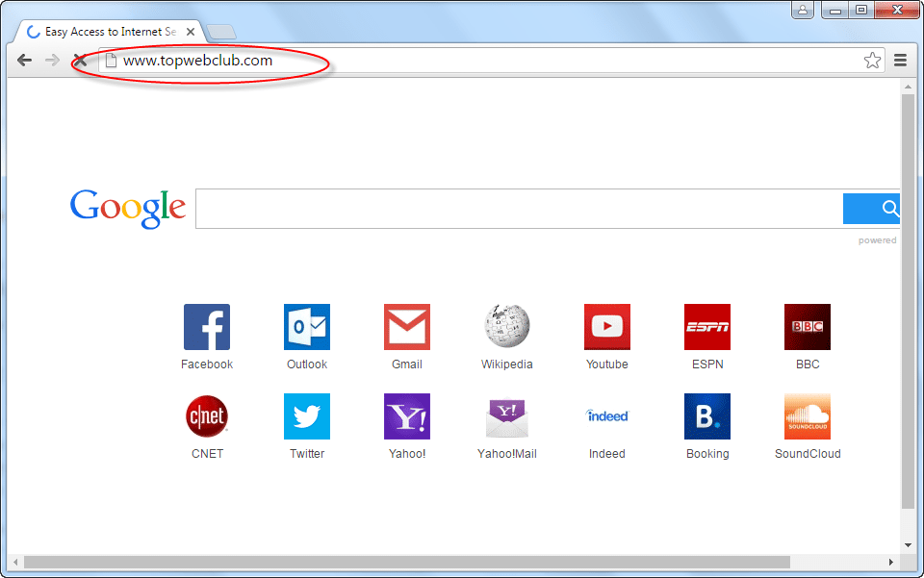Click the horizontal scrollbar thumb
The height and width of the screenshot is (578, 924).
pos(406,562)
